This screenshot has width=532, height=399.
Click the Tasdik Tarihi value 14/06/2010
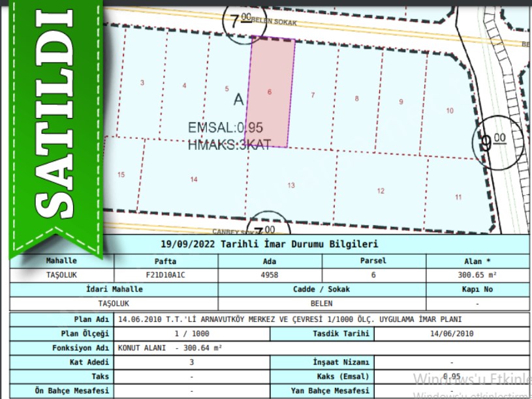coord(451,333)
